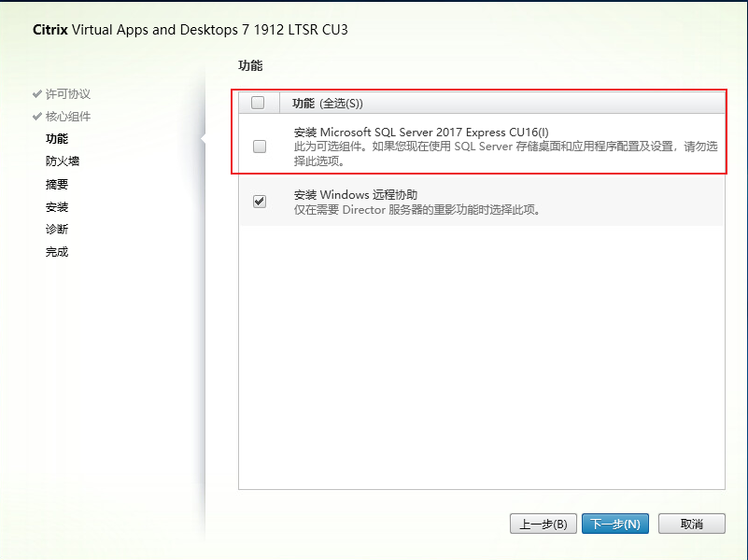Select the 安装 step in the sidebar
This screenshot has height=560, width=748.
[x=57, y=206]
